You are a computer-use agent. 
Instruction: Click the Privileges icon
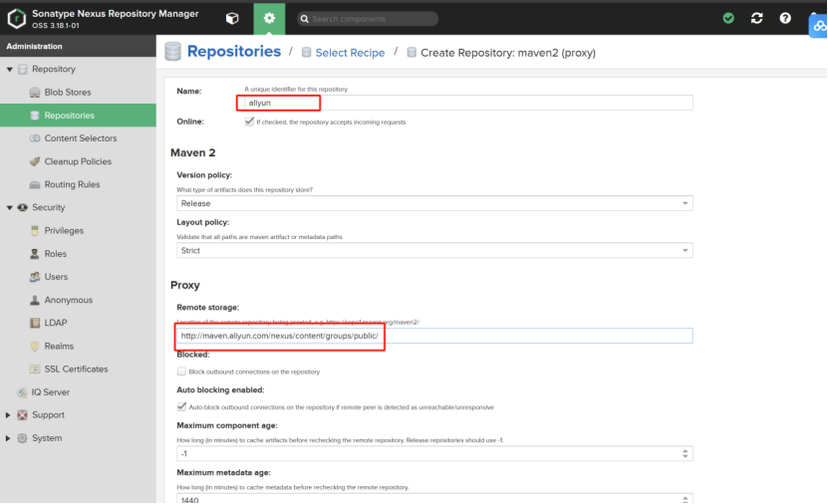[x=35, y=231]
